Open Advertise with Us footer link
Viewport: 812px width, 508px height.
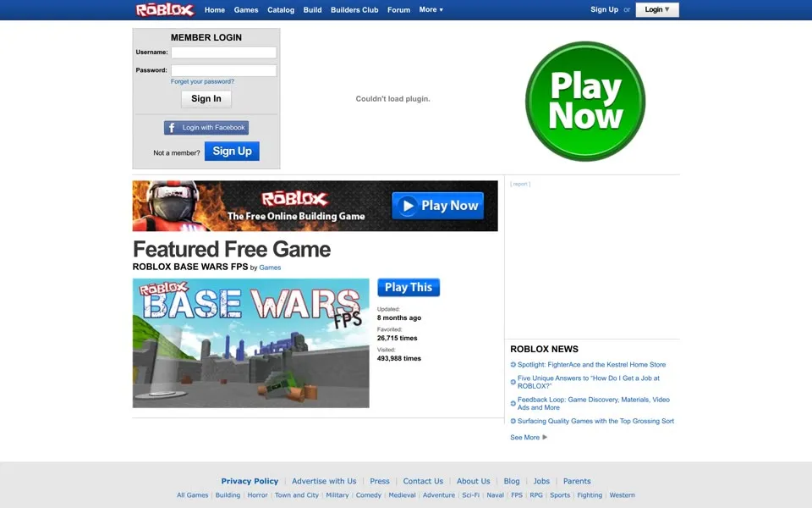click(324, 481)
